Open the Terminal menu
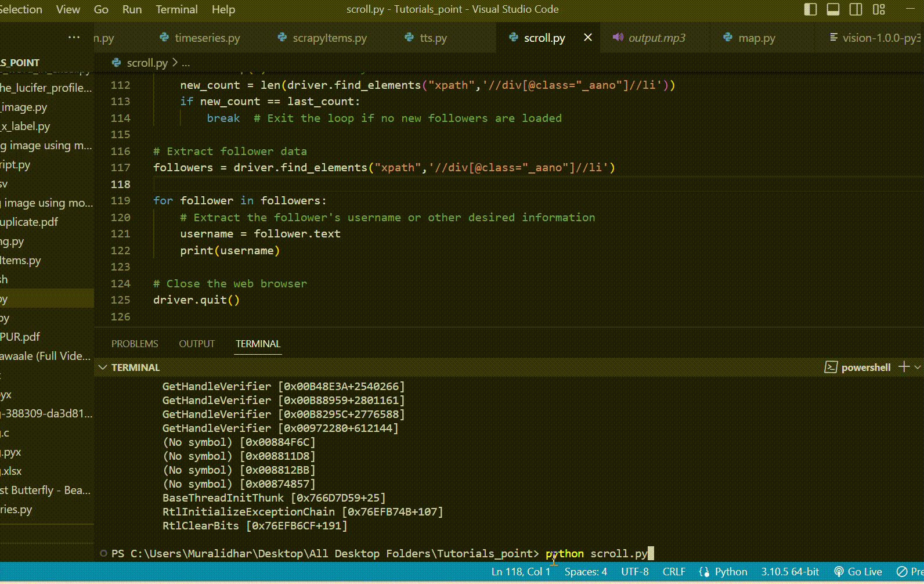 [x=176, y=9]
